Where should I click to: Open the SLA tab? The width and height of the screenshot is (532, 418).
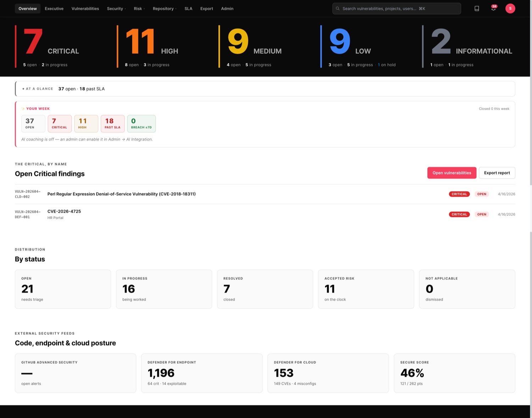click(188, 9)
